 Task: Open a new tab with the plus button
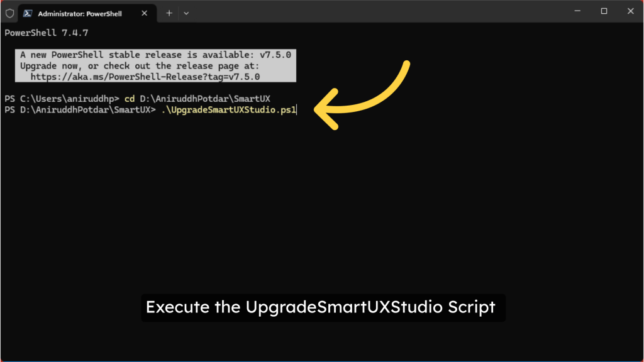pyautogui.click(x=169, y=13)
